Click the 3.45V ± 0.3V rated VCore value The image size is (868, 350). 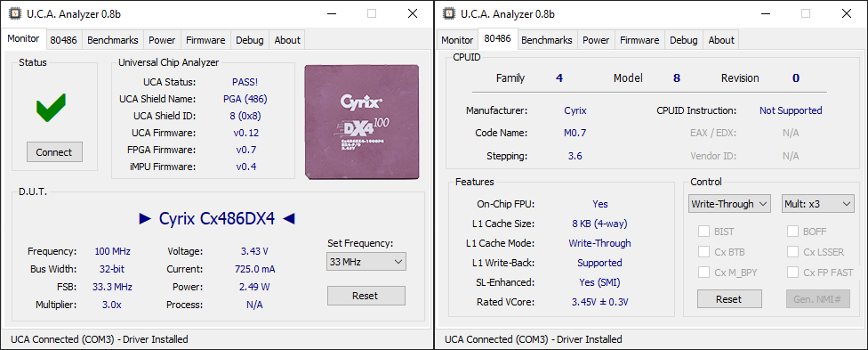click(599, 302)
